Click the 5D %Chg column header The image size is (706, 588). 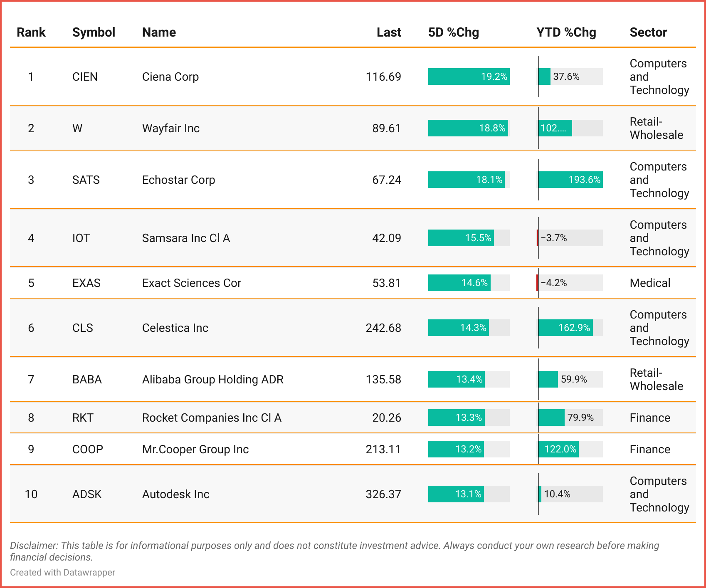coord(454,32)
